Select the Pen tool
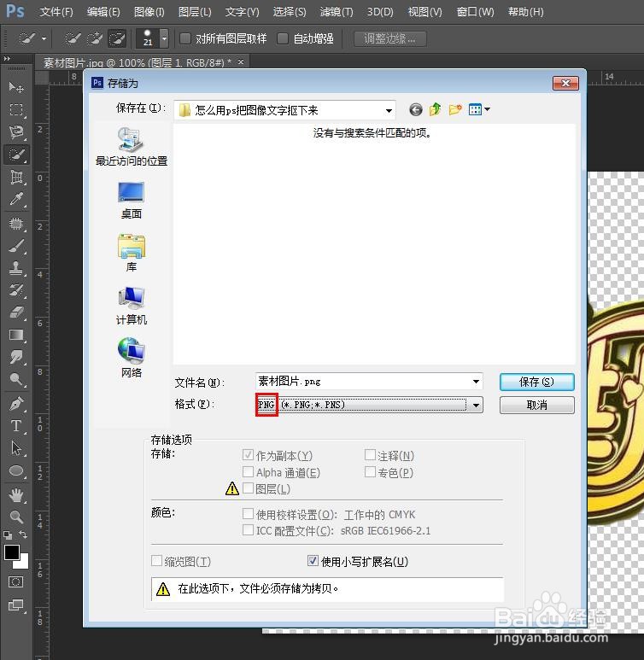644x660 pixels. [x=16, y=404]
